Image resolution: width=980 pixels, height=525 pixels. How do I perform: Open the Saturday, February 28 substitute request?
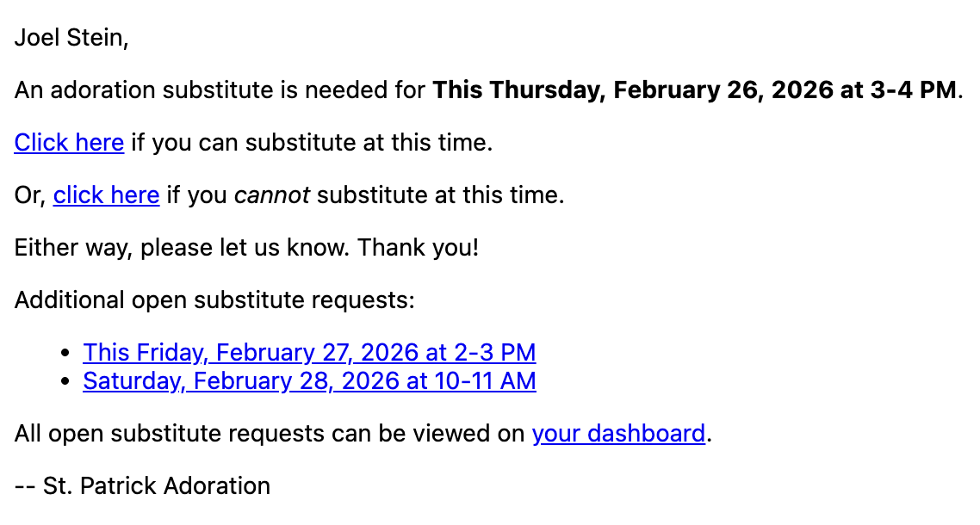[x=309, y=380]
